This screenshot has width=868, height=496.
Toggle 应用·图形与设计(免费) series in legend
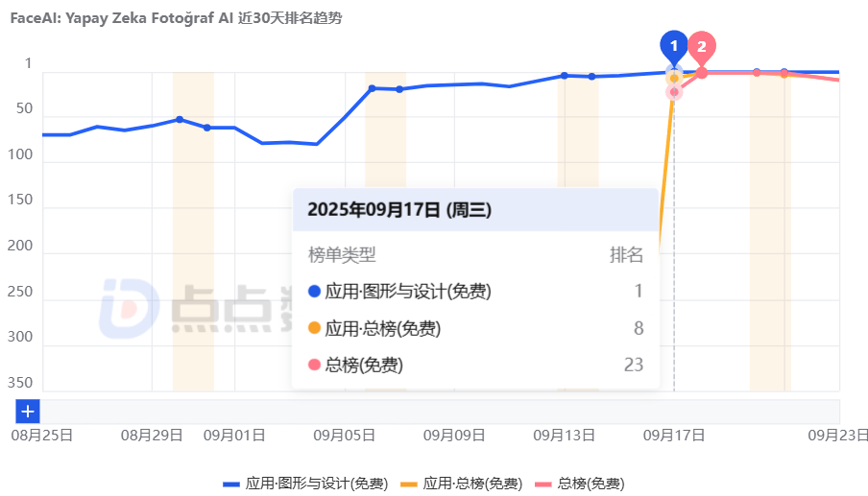(305, 484)
